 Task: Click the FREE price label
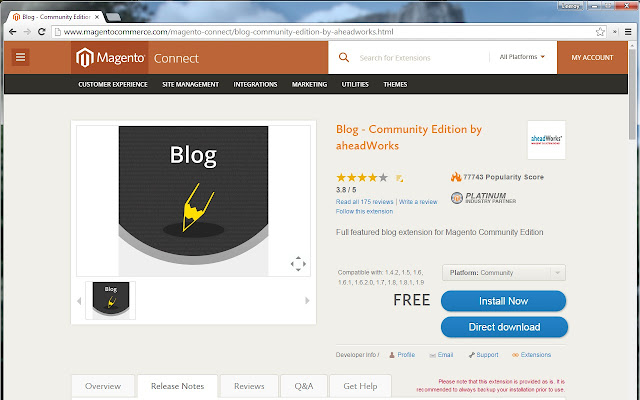(x=412, y=300)
